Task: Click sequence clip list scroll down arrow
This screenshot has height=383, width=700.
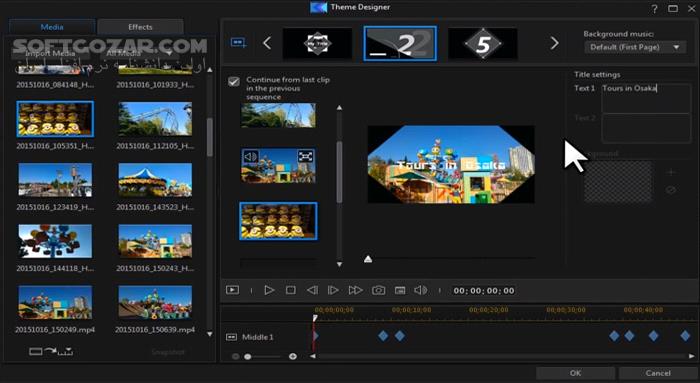Action: tap(339, 264)
